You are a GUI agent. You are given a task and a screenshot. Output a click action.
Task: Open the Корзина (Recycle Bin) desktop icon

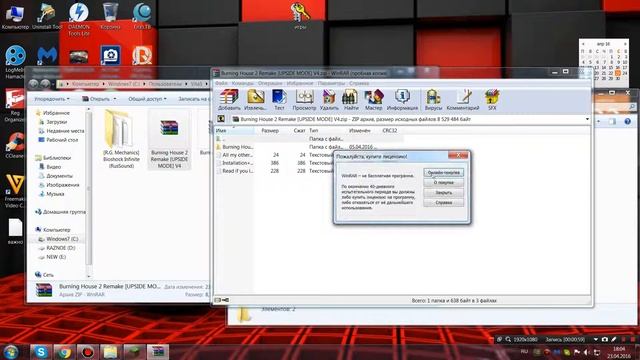tap(110, 16)
